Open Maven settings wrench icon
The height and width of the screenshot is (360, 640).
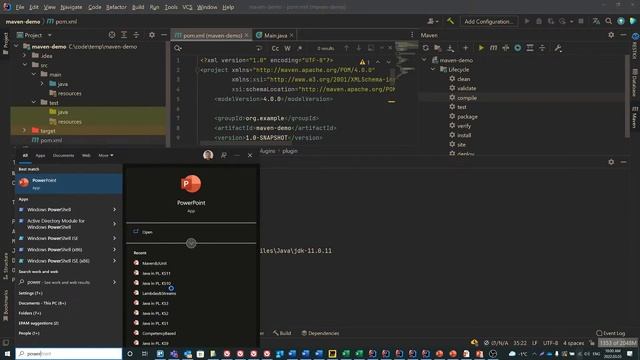pos(558,48)
